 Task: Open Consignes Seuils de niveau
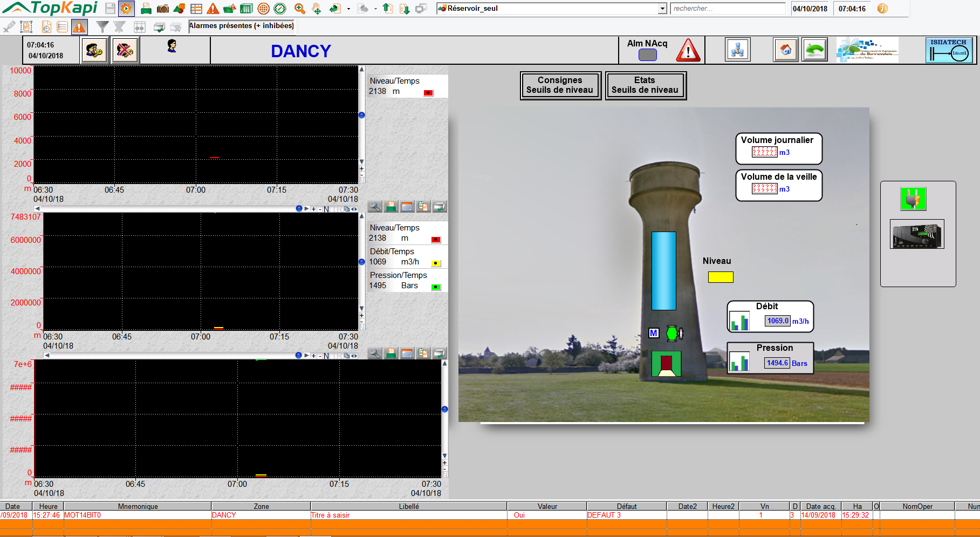click(x=560, y=85)
